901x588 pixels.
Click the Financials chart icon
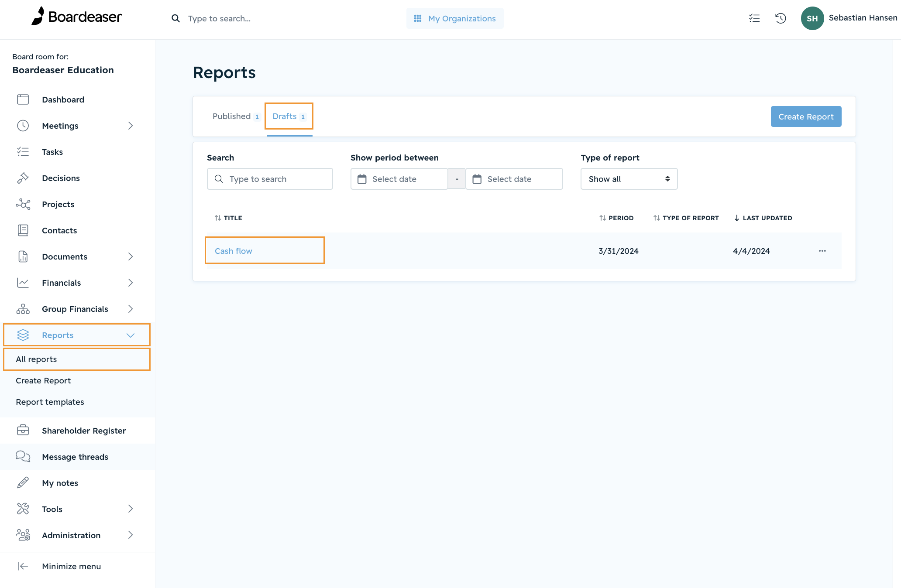tap(23, 283)
